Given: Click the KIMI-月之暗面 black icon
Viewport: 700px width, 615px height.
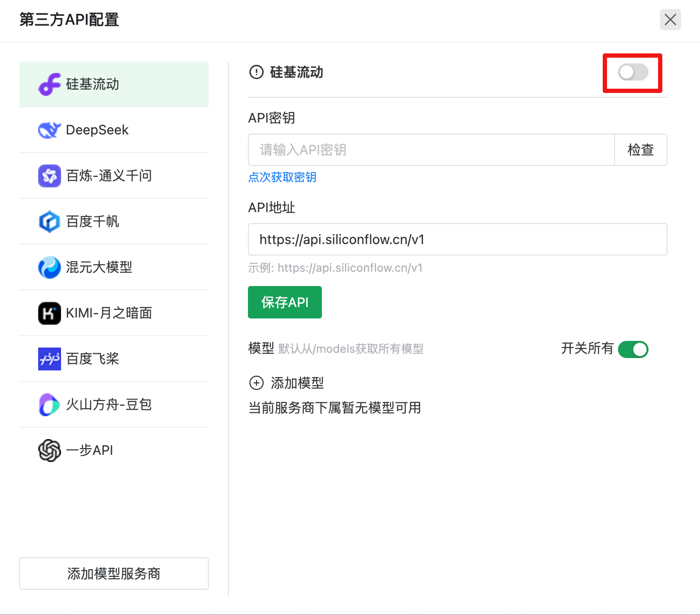Looking at the screenshot, I should click(49, 313).
